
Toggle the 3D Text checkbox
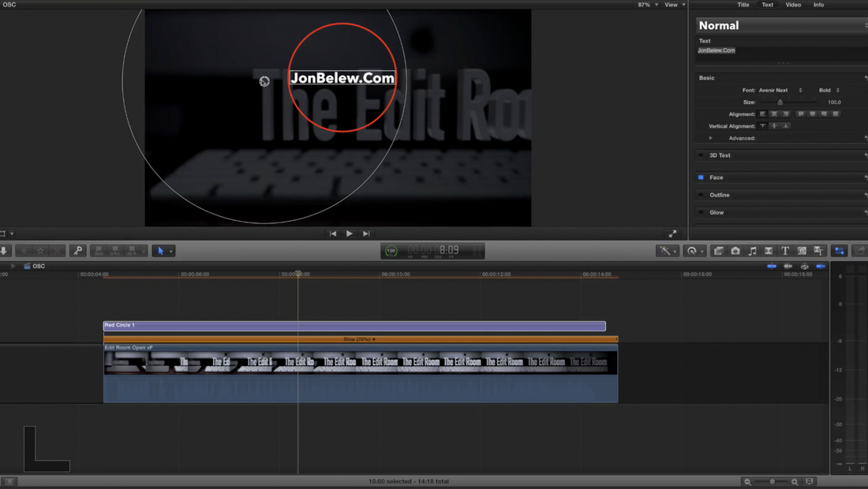[x=700, y=155]
